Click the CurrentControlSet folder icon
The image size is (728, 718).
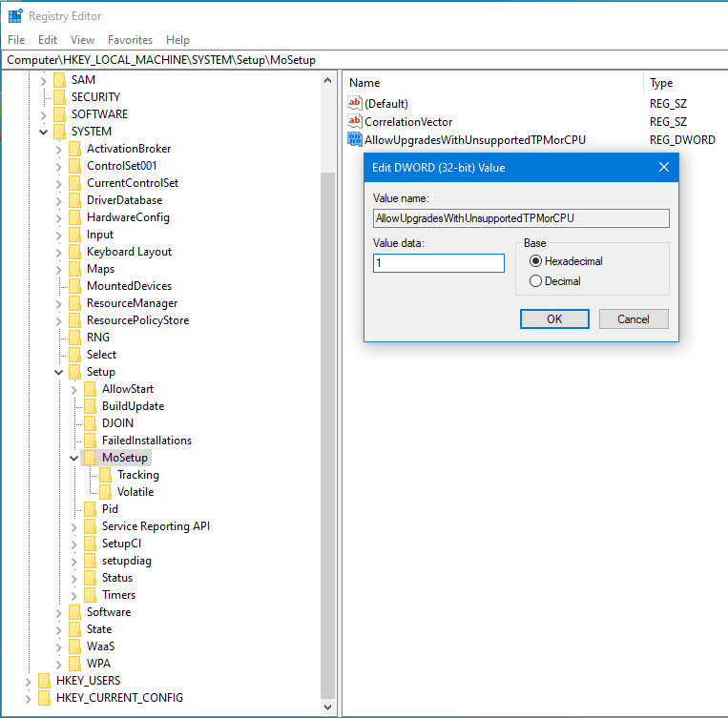[75, 183]
